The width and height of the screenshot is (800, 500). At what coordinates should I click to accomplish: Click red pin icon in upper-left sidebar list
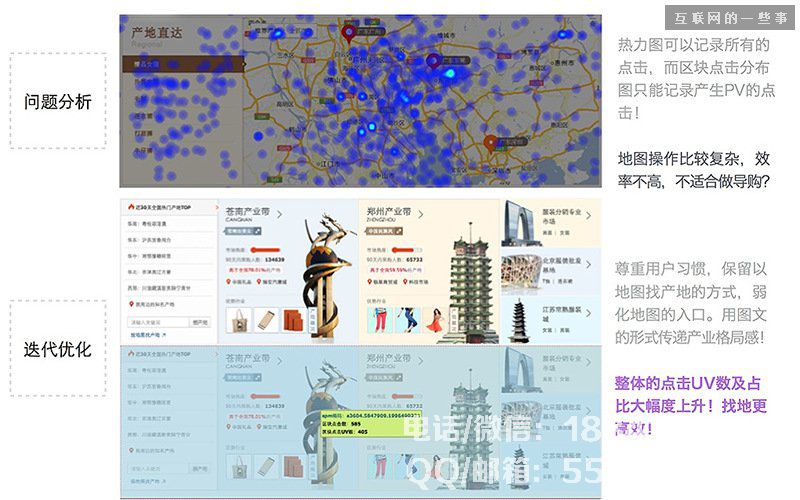[x=131, y=304]
